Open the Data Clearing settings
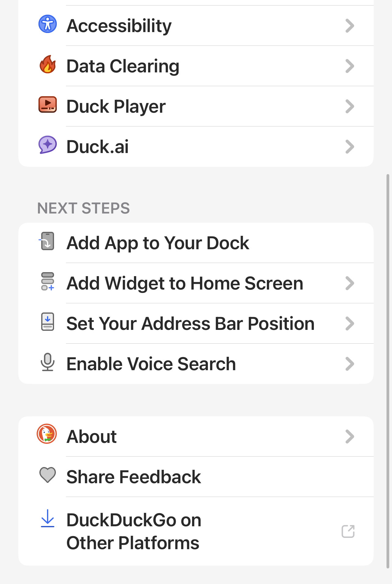 pyautogui.click(x=196, y=66)
